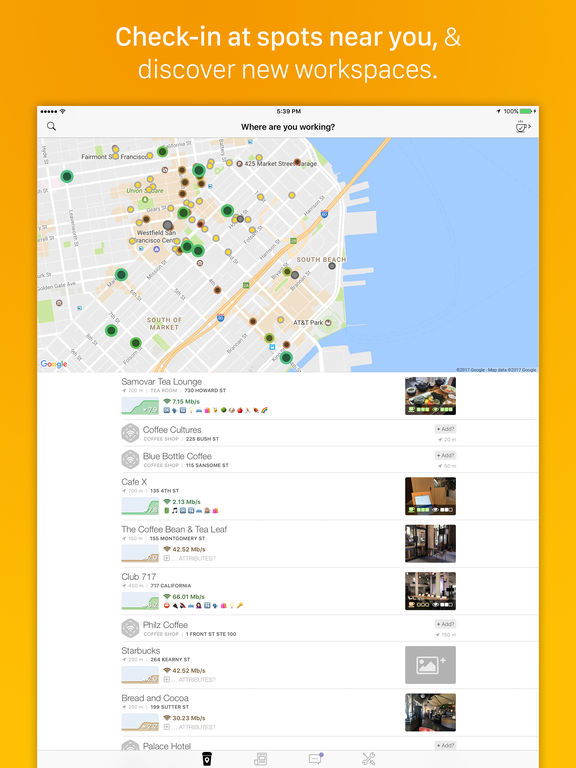
Task: Open the Cafe X listing
Action: point(288,496)
